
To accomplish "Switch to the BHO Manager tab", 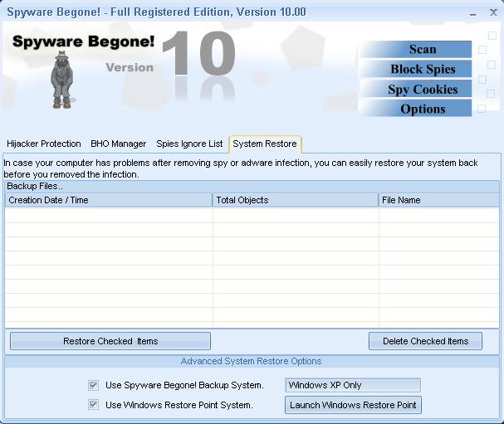I will coord(118,144).
